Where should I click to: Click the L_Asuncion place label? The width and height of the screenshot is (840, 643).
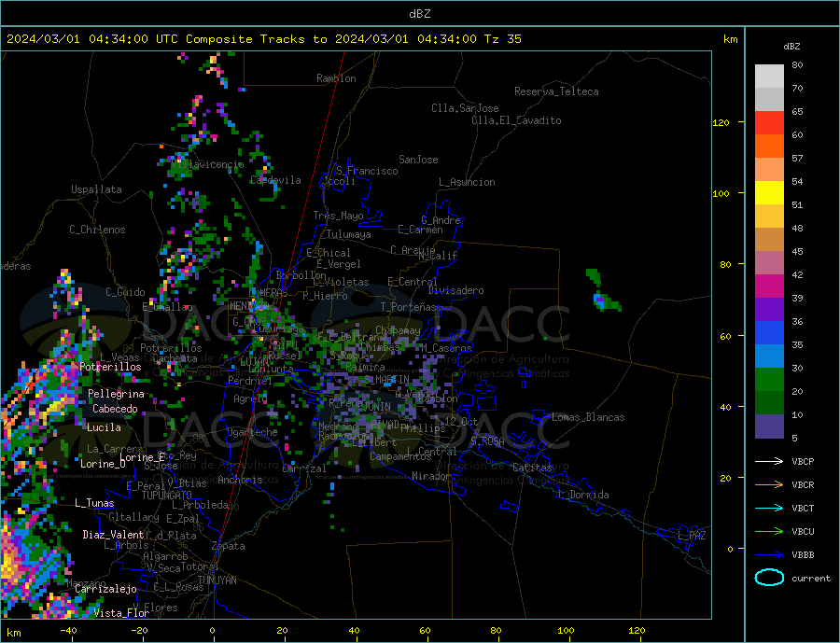tap(467, 182)
